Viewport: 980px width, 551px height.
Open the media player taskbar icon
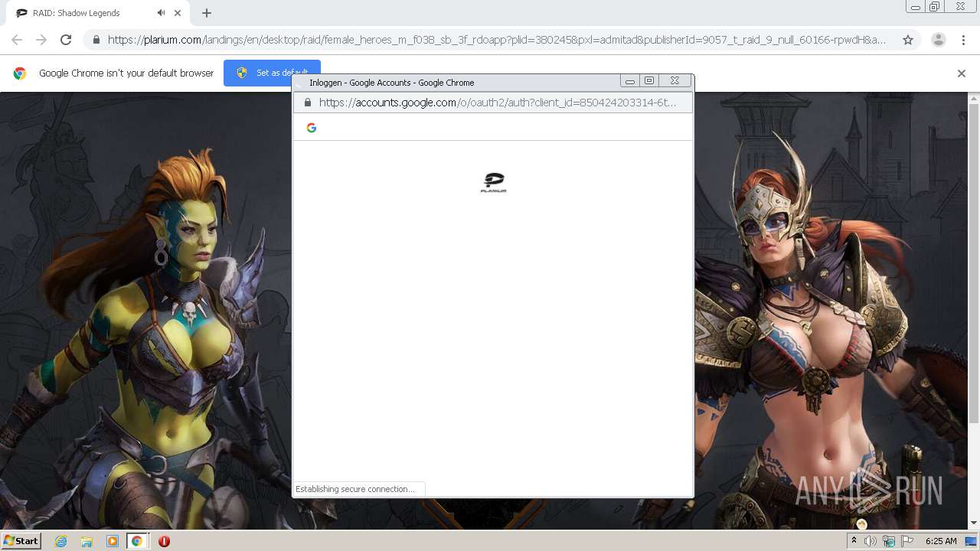click(x=113, y=541)
